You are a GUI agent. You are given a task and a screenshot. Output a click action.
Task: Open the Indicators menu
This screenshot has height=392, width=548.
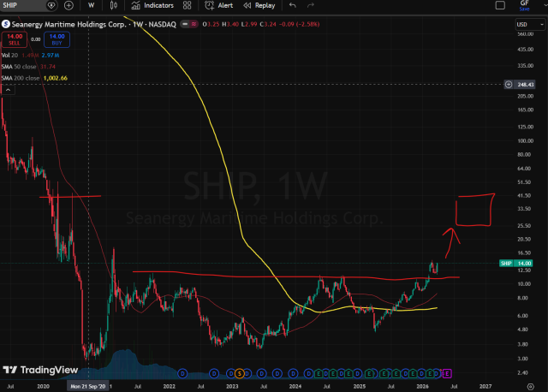(152, 5)
